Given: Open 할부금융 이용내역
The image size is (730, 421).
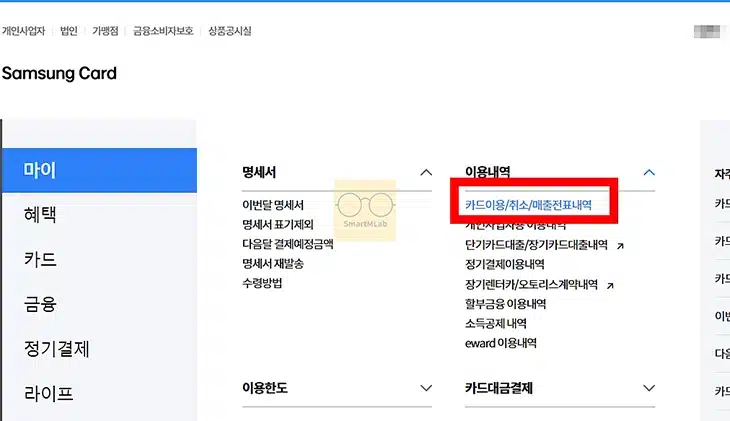Looking at the screenshot, I should 505,304.
